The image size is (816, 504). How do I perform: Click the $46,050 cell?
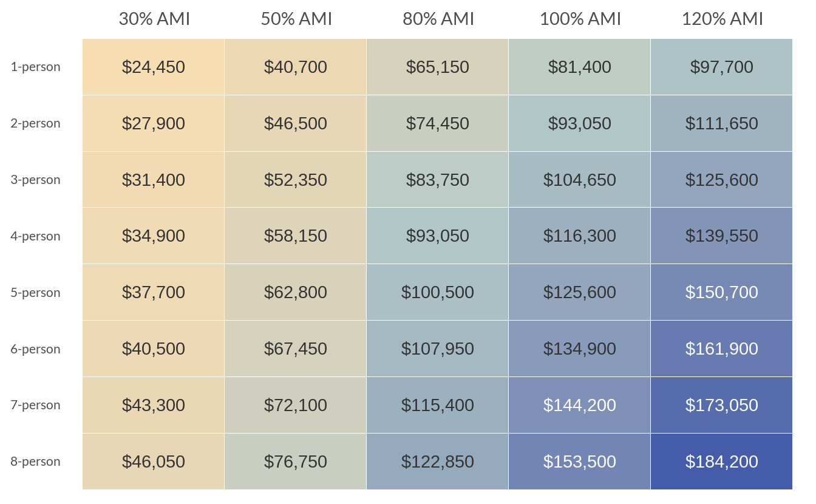pos(154,461)
